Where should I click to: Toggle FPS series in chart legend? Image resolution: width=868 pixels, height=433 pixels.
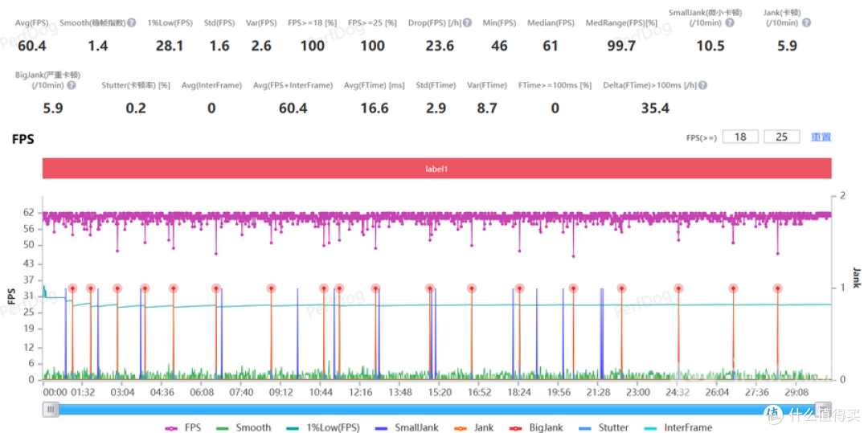tap(183, 427)
